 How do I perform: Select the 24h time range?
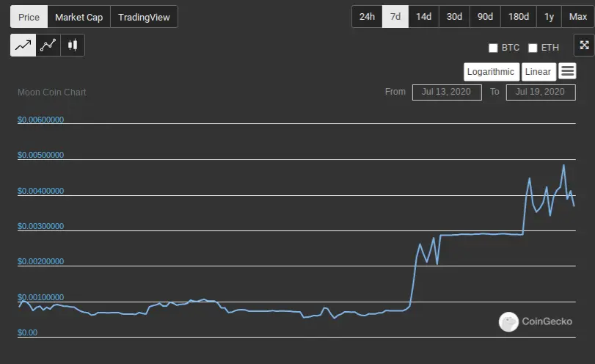point(367,17)
